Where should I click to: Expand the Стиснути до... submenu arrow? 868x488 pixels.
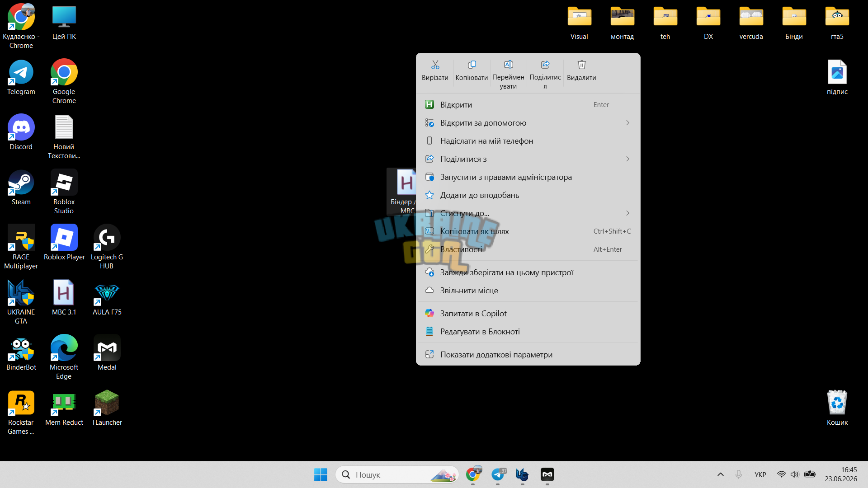pos(627,213)
